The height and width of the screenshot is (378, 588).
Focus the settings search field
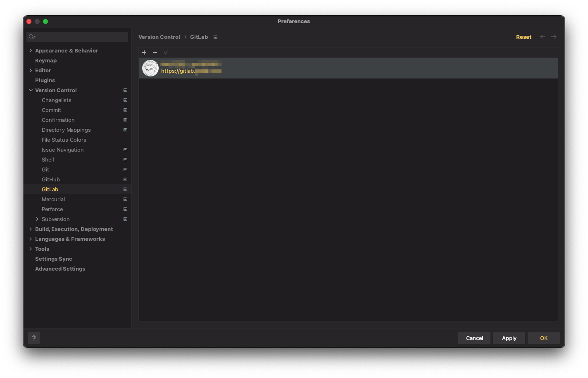coord(77,37)
